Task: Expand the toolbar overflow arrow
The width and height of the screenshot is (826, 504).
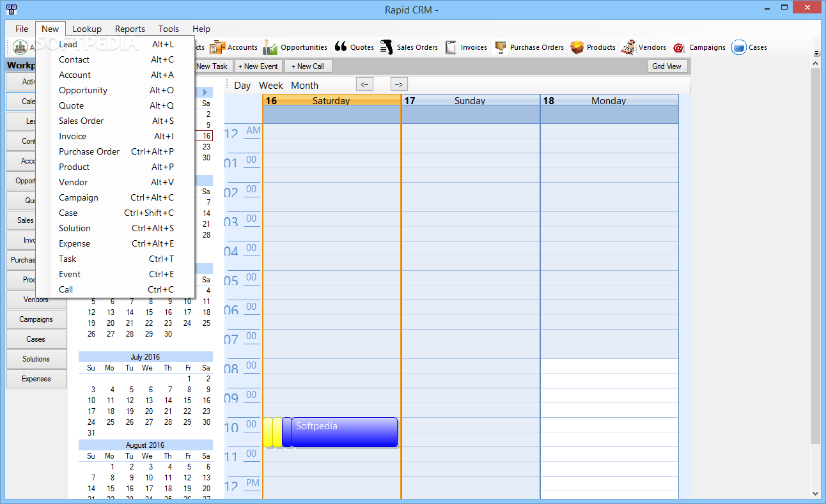Action: tap(816, 54)
